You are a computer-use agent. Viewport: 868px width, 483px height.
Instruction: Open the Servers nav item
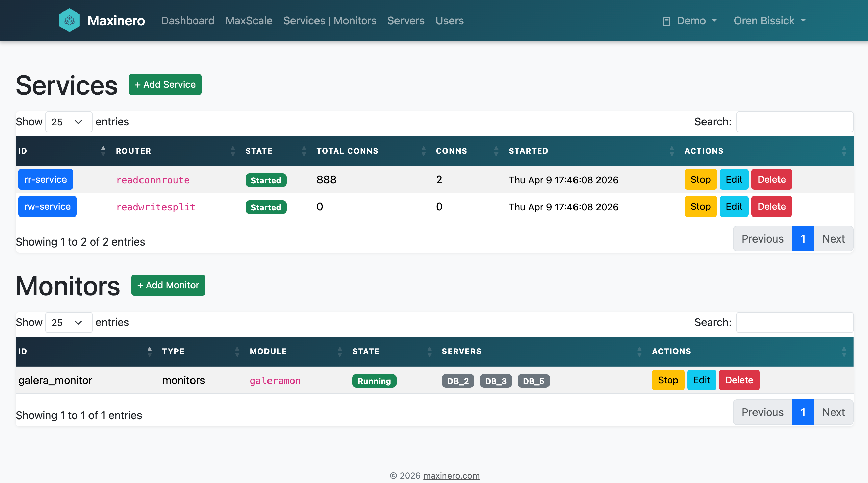pyautogui.click(x=406, y=21)
